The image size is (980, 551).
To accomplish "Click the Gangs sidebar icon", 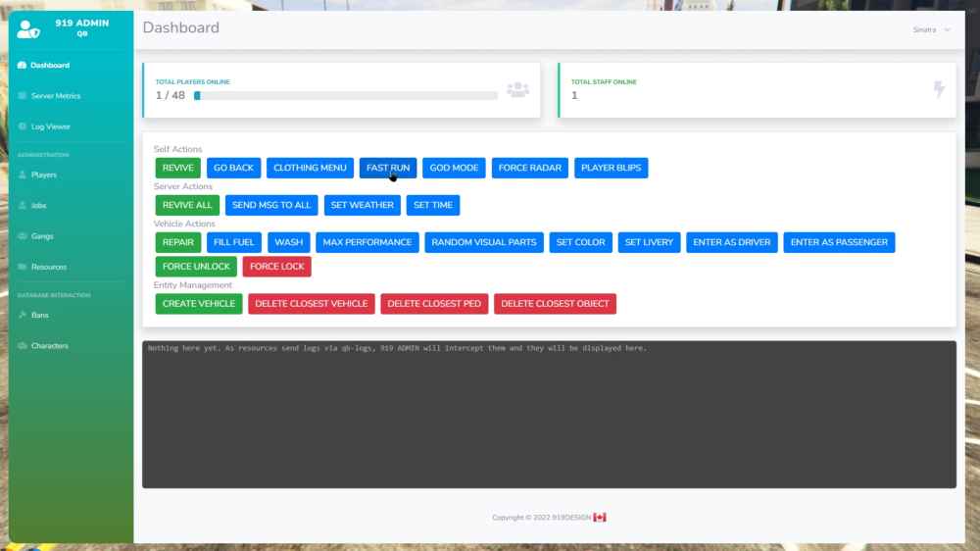I will tap(23, 236).
